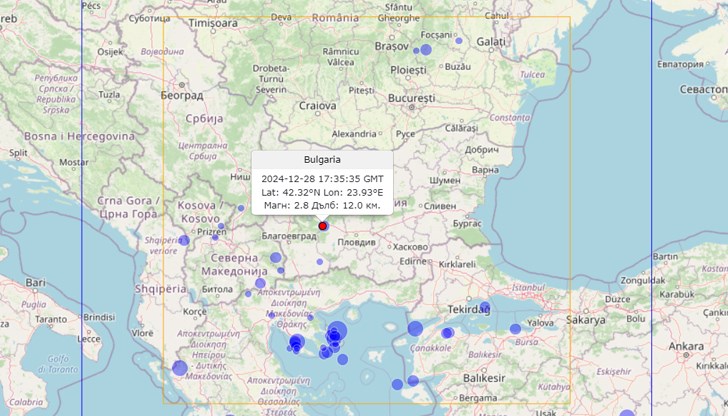
Task: Click the Bulgaria title in the popup
Action: pyautogui.click(x=322, y=159)
